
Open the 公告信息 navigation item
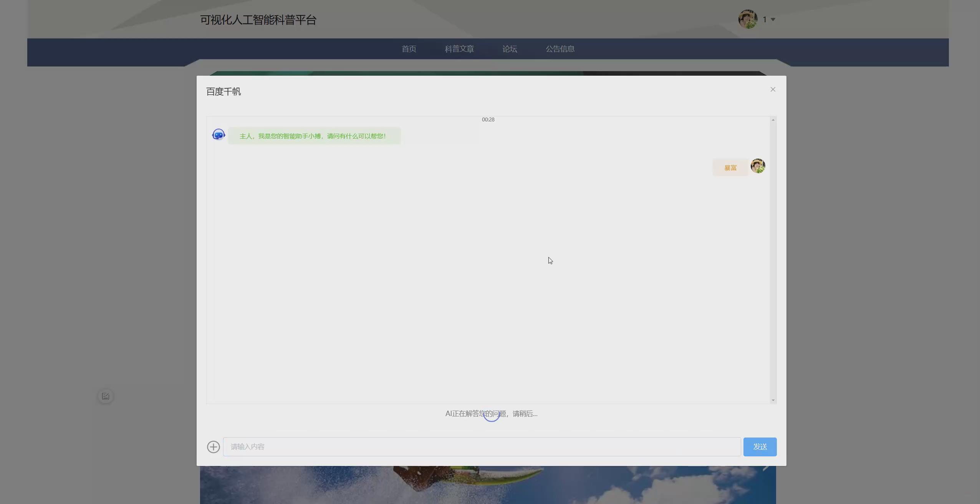pyautogui.click(x=560, y=49)
